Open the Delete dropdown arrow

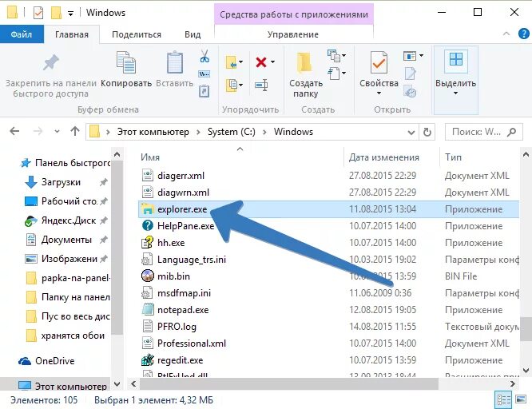pyautogui.click(x=272, y=62)
